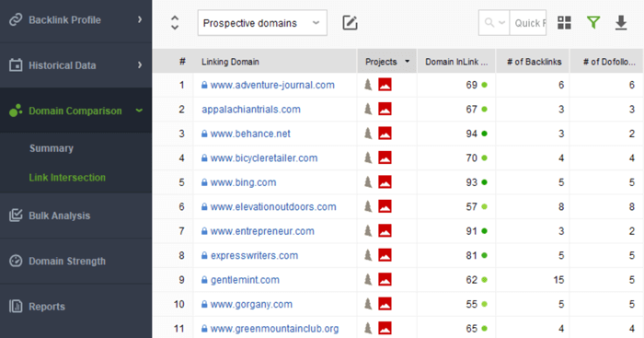Click the InLink Rank value 81 for expresswriters.com
This screenshot has width=644, height=338.
(471, 255)
